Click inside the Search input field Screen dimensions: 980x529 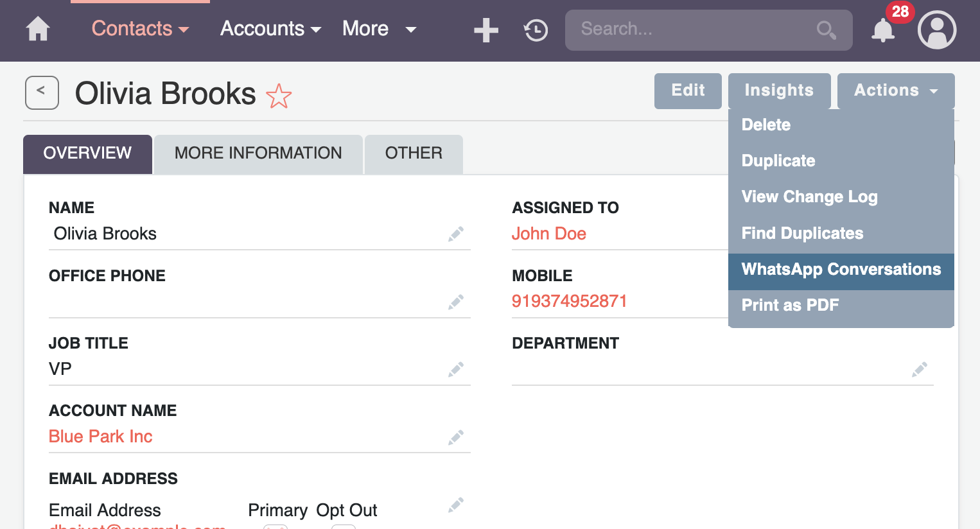coord(674,30)
